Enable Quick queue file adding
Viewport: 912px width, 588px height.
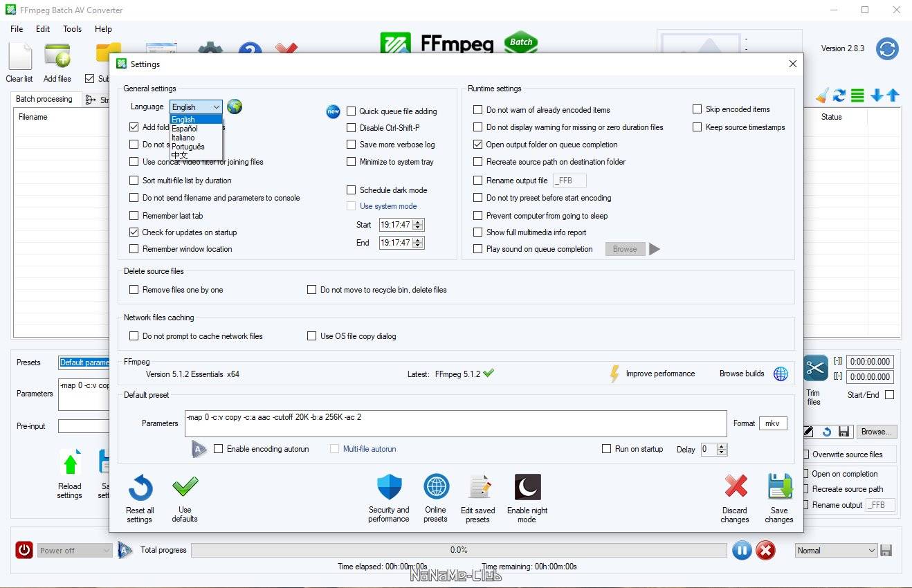tap(352, 111)
